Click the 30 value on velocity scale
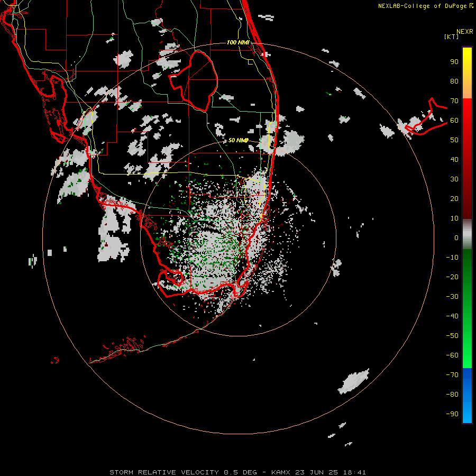This screenshot has width=476, height=476. [454, 179]
